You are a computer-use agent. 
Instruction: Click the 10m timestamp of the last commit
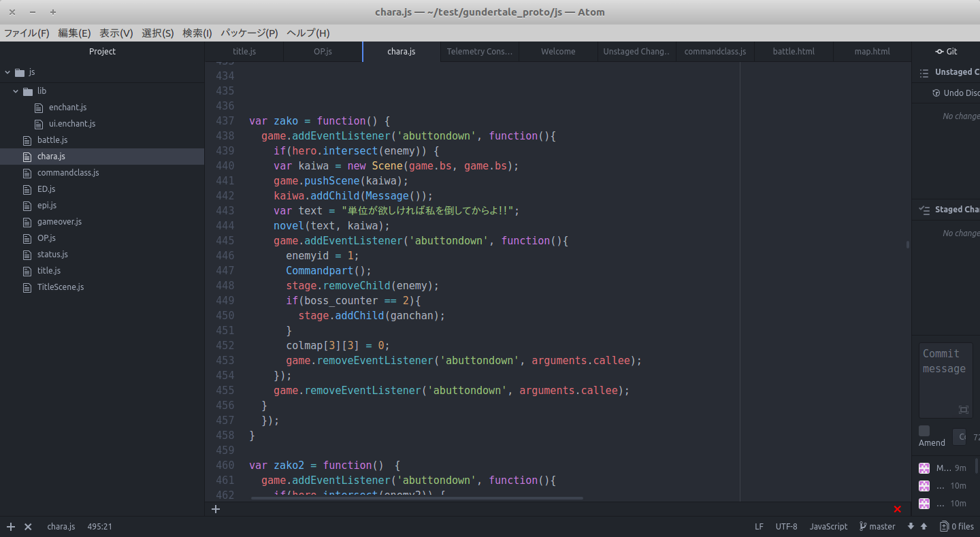click(x=958, y=504)
